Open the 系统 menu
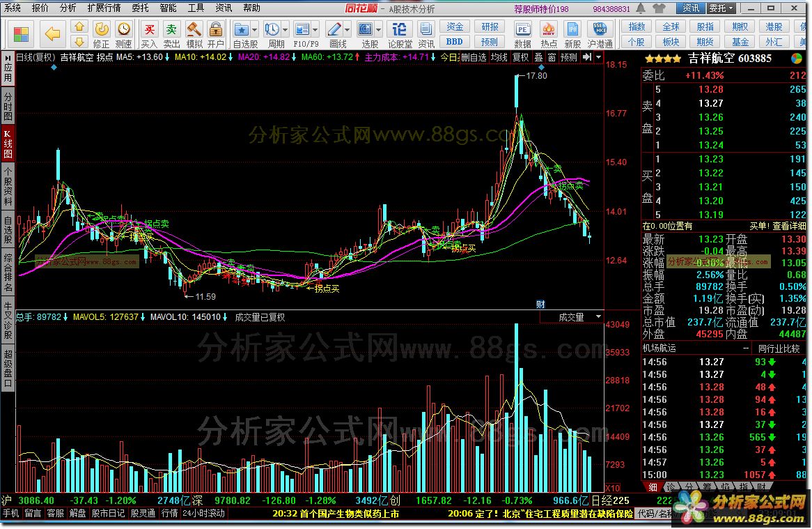The width and height of the screenshot is (812, 529). coord(13,8)
